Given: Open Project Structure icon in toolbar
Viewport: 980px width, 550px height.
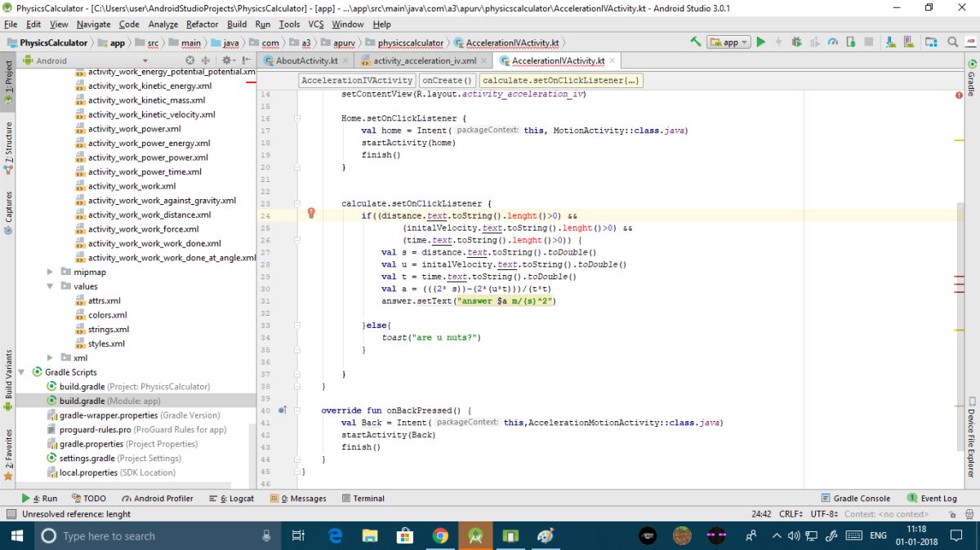Looking at the screenshot, I should [x=932, y=42].
